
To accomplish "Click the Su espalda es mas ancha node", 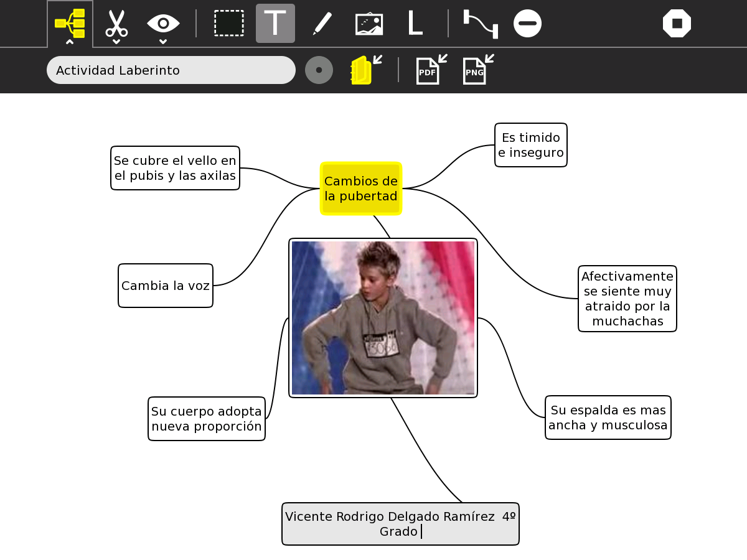I will [x=608, y=418].
